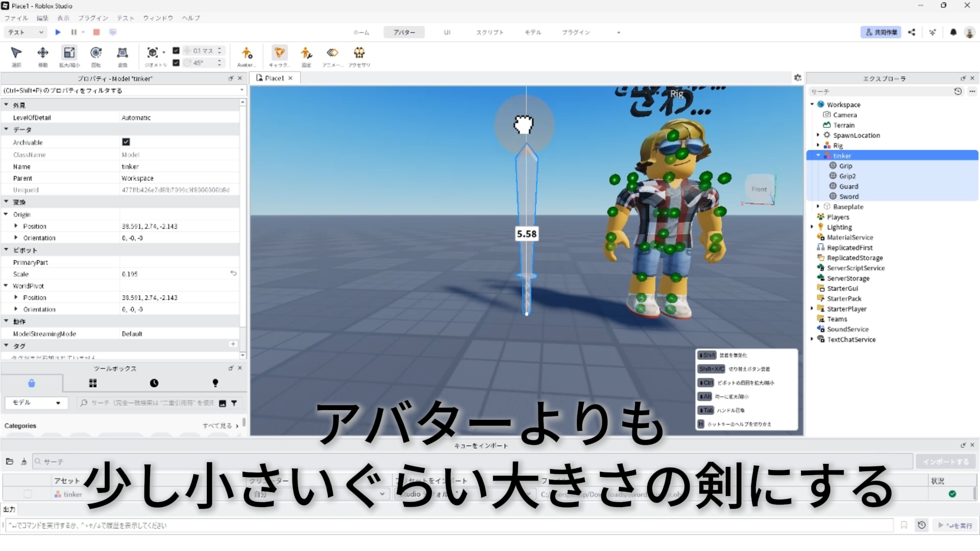Click the インポートする import button
The width and height of the screenshot is (980, 551).
945,462
